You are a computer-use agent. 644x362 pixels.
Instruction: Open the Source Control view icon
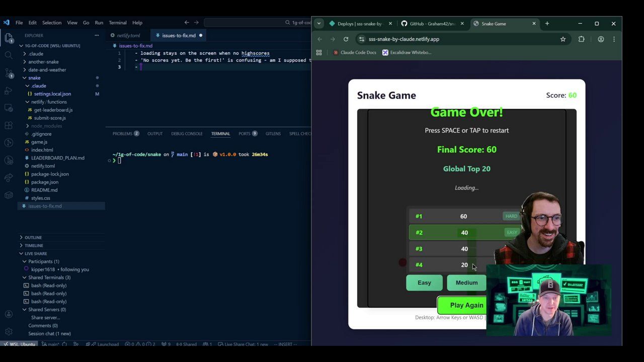[9, 73]
